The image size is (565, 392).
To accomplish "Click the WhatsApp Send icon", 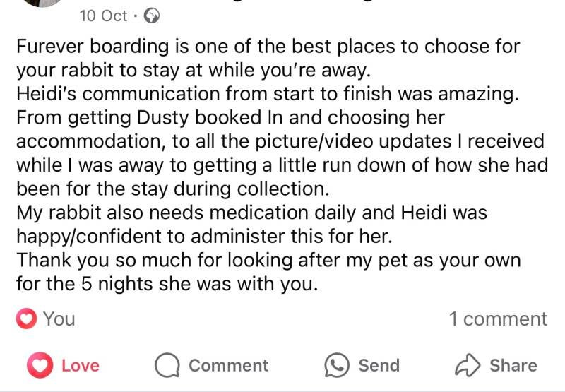I will click(337, 365).
